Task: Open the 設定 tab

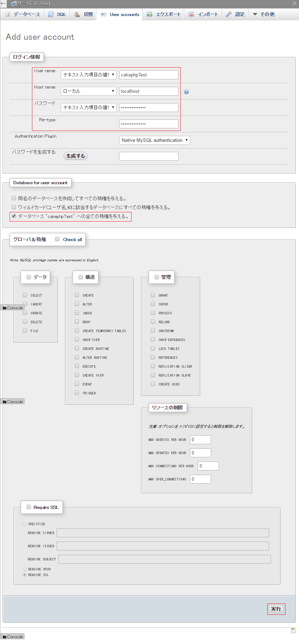Action: coord(235,14)
